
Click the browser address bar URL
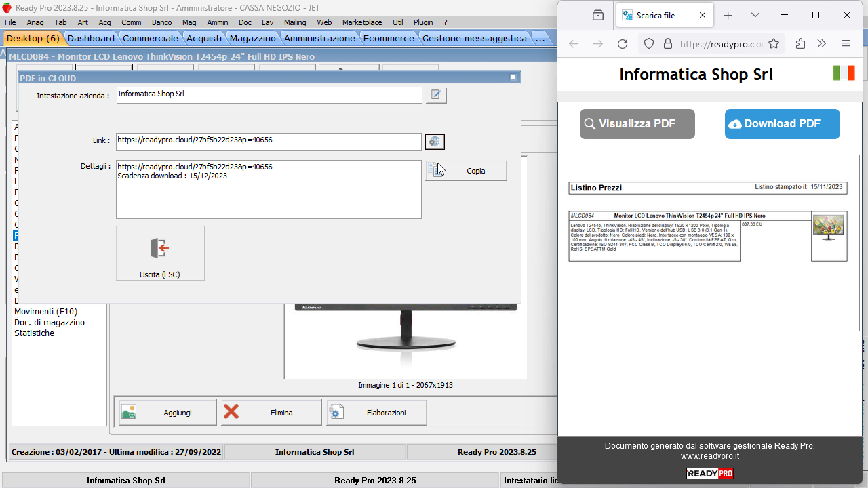point(721,44)
